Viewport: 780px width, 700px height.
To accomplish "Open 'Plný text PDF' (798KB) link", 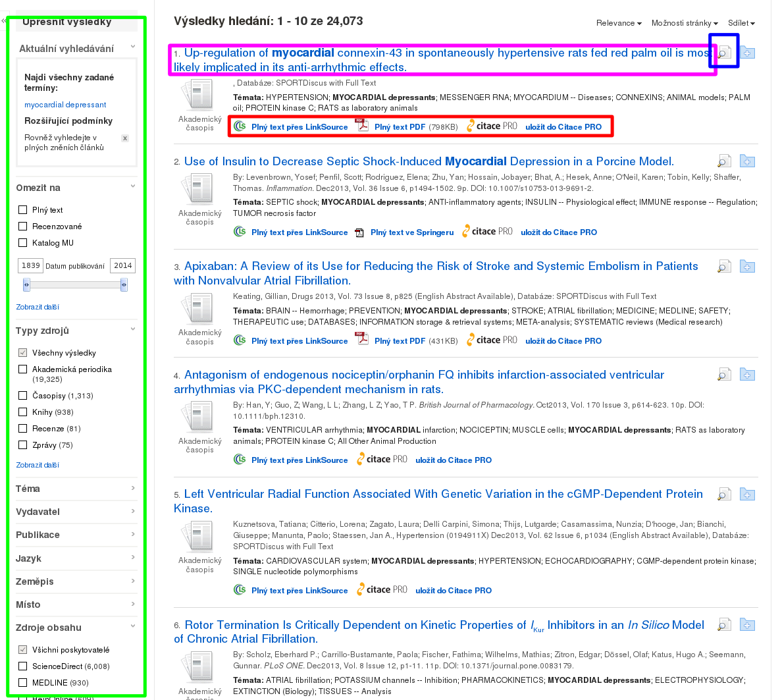I will pos(400,127).
